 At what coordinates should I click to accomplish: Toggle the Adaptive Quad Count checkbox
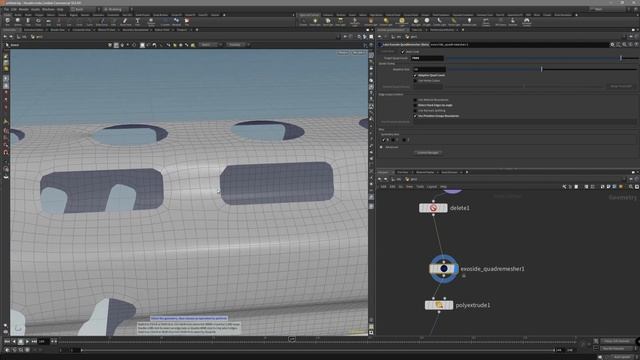point(415,76)
